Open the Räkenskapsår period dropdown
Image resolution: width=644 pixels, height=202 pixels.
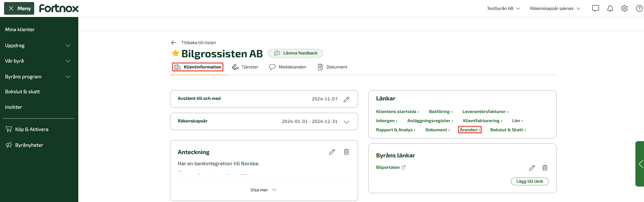pyautogui.click(x=346, y=122)
